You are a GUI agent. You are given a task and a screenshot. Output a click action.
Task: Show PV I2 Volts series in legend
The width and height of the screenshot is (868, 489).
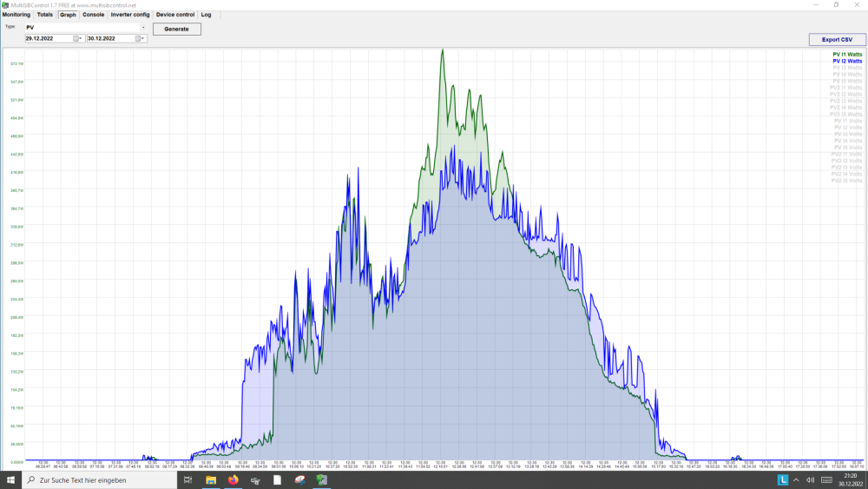point(848,128)
